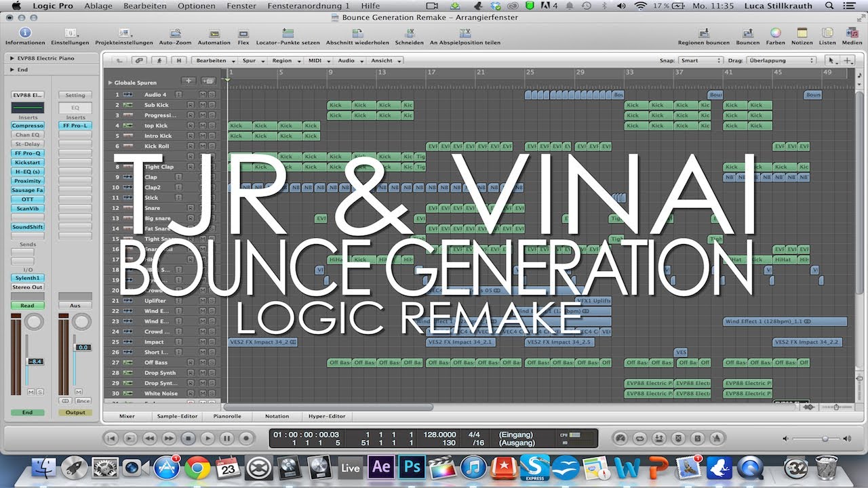
Task: Click the Sylenth1 instrument slot
Action: click(28, 278)
